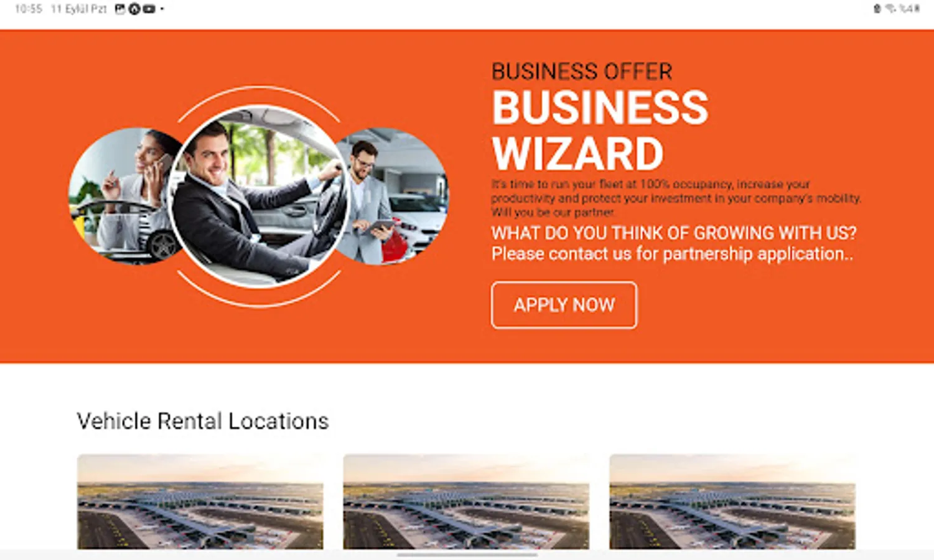Image resolution: width=934 pixels, height=560 pixels.
Task: Tap the date text 11 Eylül Pzt
Action: coord(79,9)
